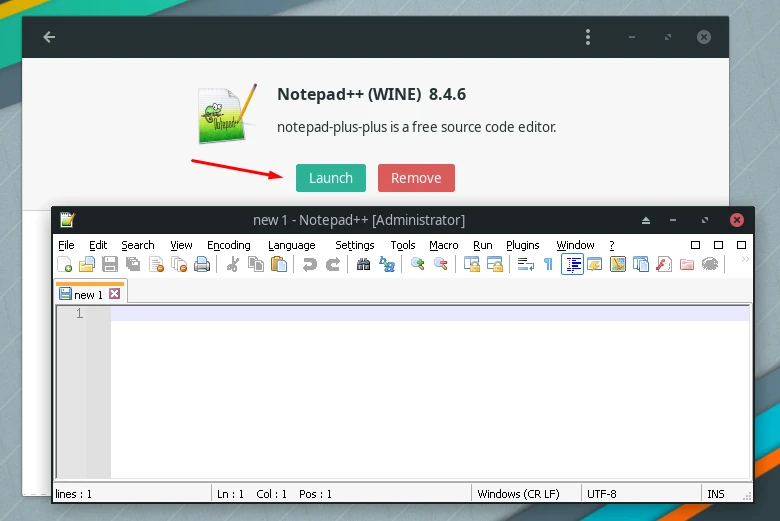Toggle Show All Characters pilcrow icon
The width and height of the screenshot is (780, 521).
(x=548, y=264)
